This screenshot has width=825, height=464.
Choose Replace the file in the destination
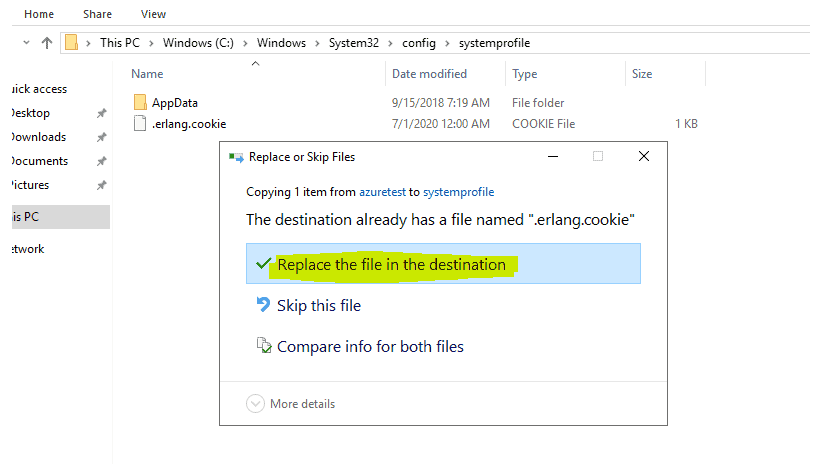point(391,265)
